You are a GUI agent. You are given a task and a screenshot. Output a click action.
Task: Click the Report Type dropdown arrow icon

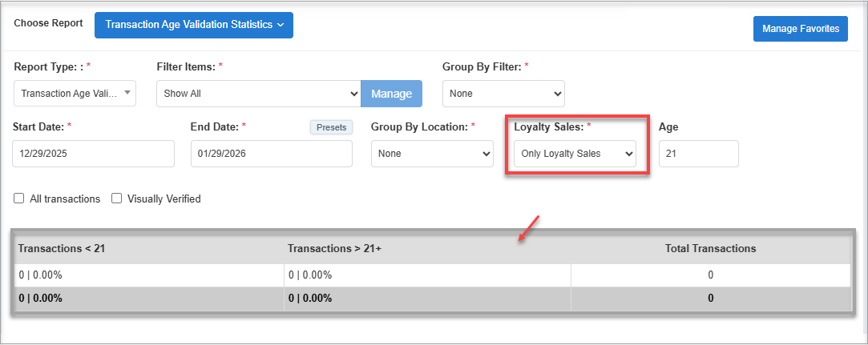point(128,94)
